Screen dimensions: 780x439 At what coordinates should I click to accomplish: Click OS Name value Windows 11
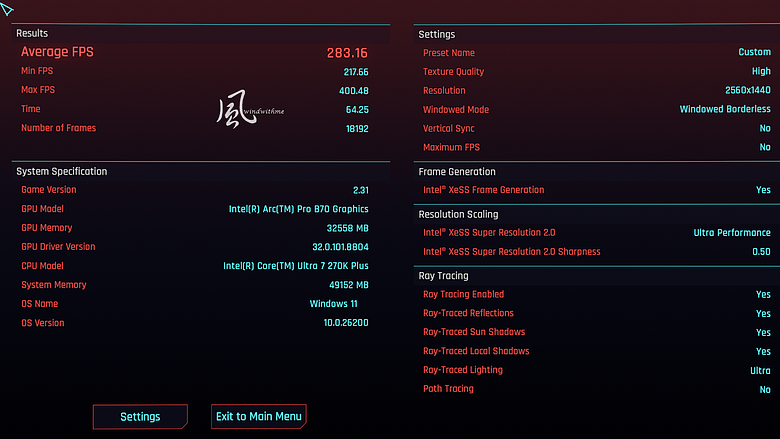pyautogui.click(x=333, y=304)
